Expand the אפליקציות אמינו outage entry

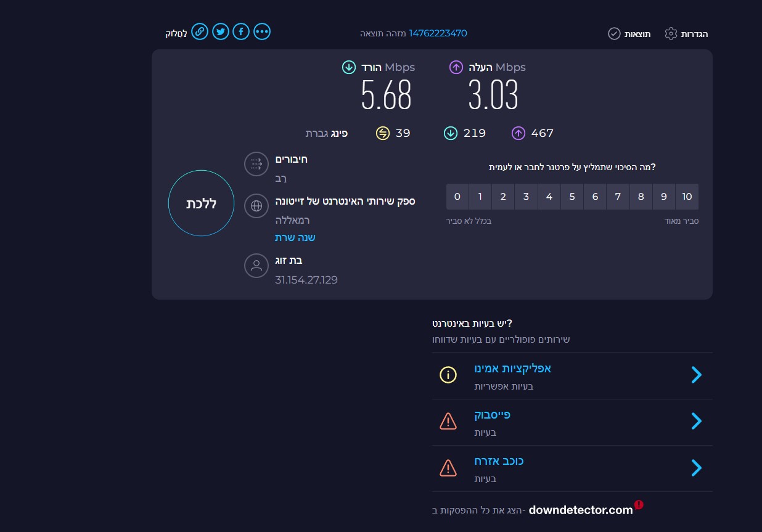click(696, 375)
